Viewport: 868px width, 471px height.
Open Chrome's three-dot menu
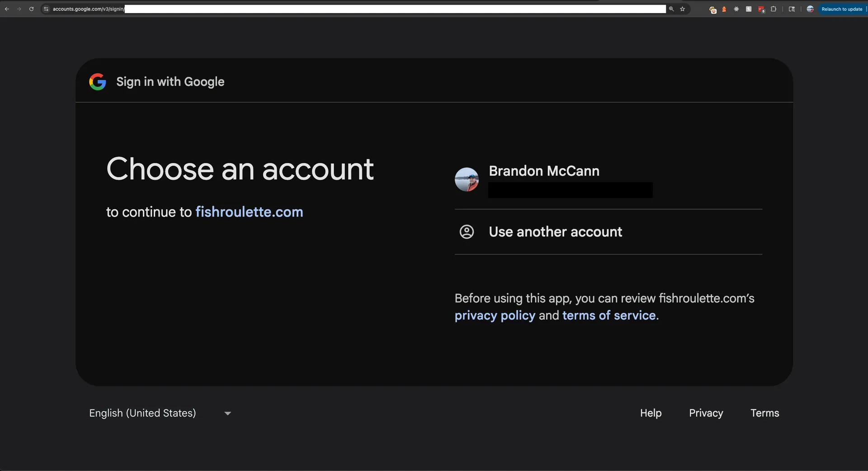866,9
